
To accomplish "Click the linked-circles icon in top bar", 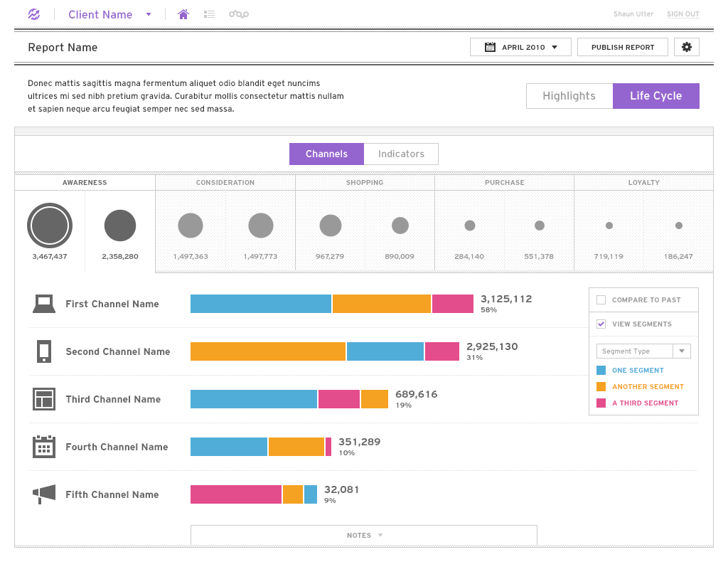I will [x=239, y=14].
